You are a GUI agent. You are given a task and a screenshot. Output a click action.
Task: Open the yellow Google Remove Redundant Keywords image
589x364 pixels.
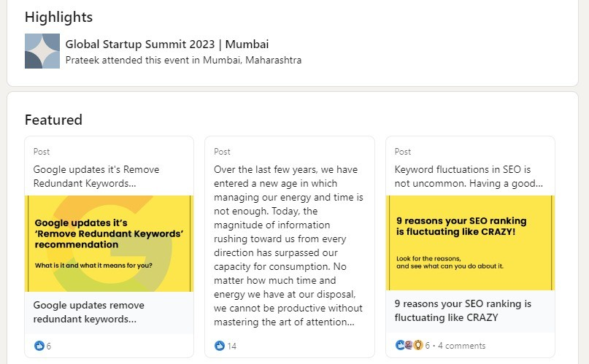point(109,243)
